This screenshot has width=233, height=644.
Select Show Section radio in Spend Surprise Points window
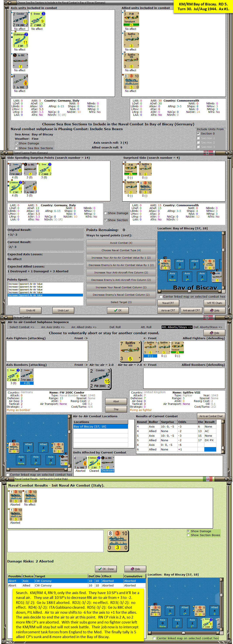[105, 220]
